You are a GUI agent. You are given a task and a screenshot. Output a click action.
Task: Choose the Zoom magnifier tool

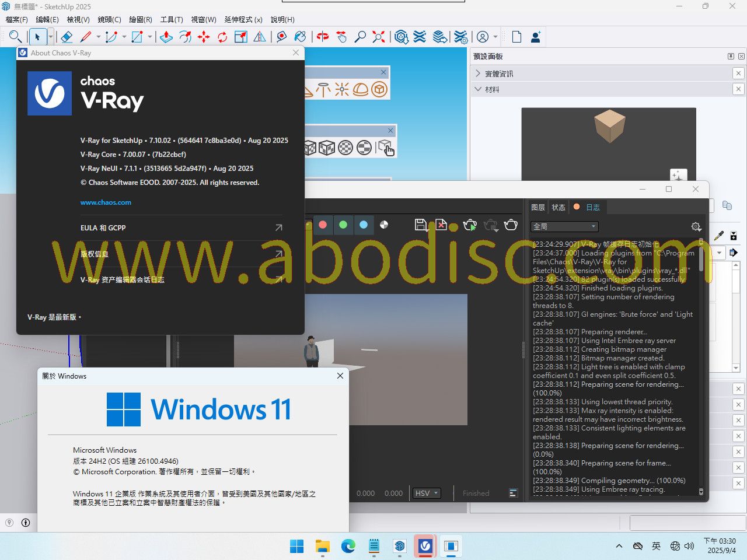pyautogui.click(x=360, y=37)
